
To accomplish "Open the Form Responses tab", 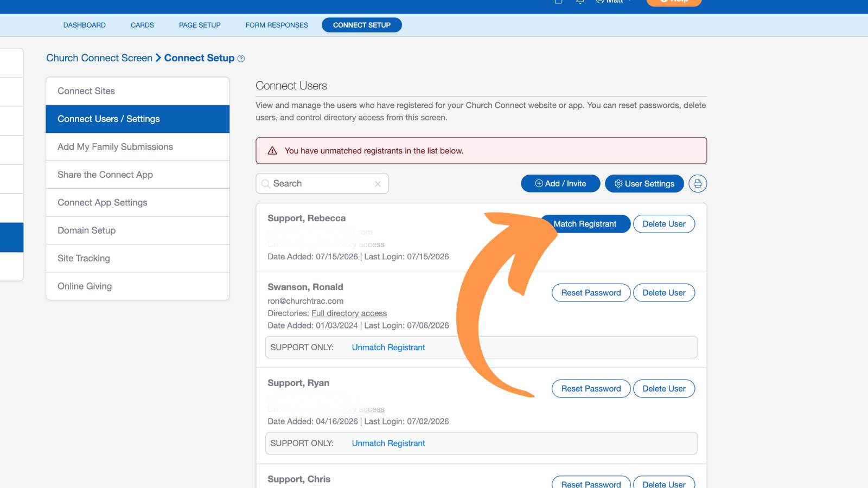I will point(277,25).
